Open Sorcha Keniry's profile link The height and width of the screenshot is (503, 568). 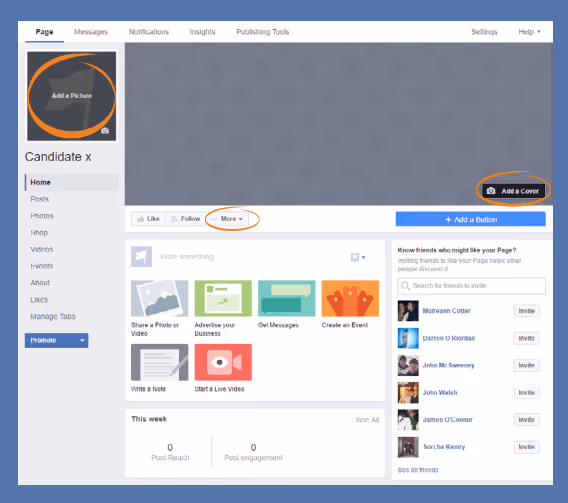click(444, 447)
